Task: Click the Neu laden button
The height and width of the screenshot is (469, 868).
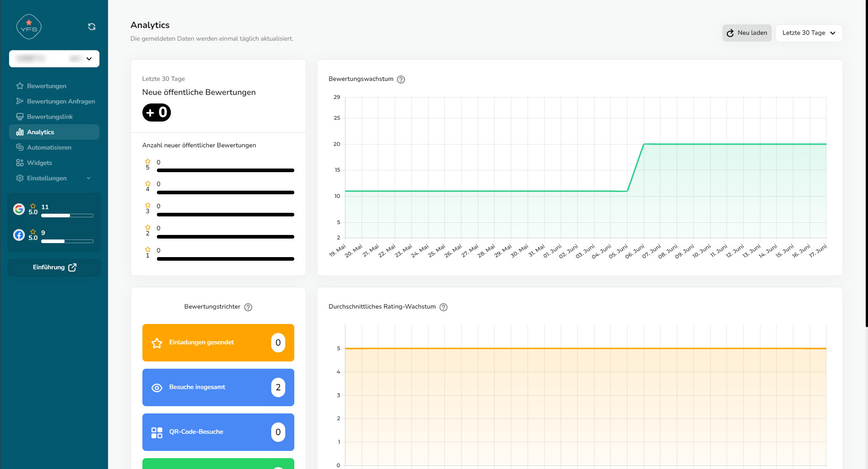Action: coord(746,33)
